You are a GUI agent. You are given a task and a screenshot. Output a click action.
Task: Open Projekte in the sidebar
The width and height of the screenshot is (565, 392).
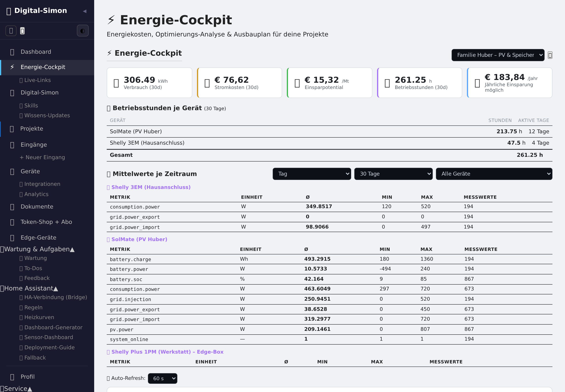pos(47,129)
